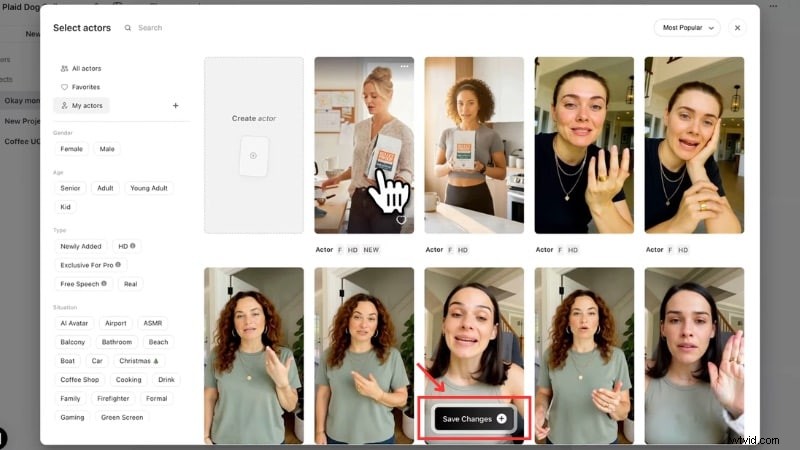Toggle the Senior age filter
This screenshot has width=800, height=450.
click(x=70, y=188)
